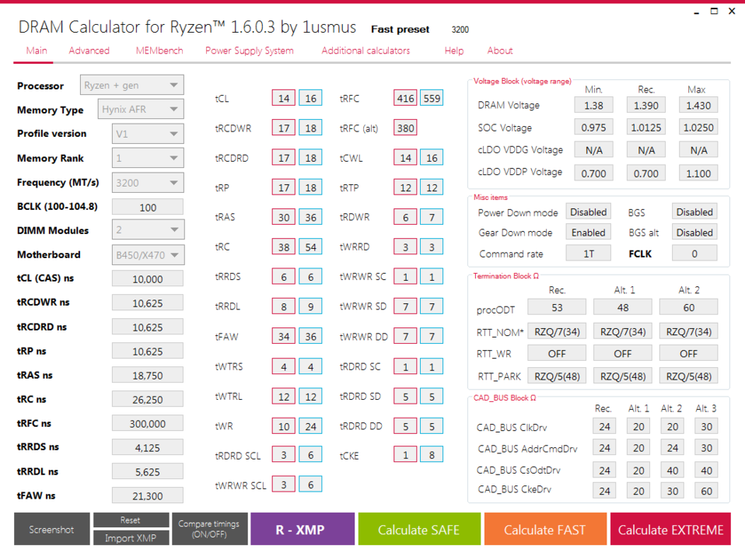Click DRAM Voltage Max value 1.430
This screenshot has width=745, height=560.
(698, 105)
